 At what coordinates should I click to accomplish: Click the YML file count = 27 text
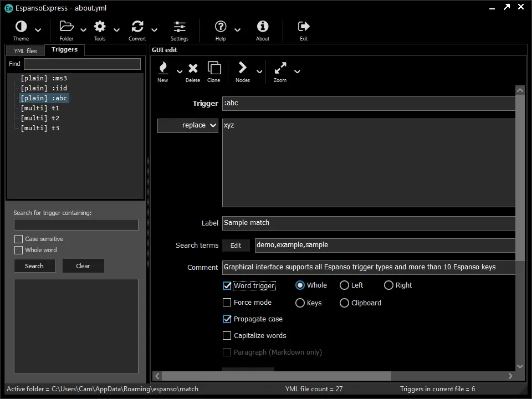pos(314,389)
